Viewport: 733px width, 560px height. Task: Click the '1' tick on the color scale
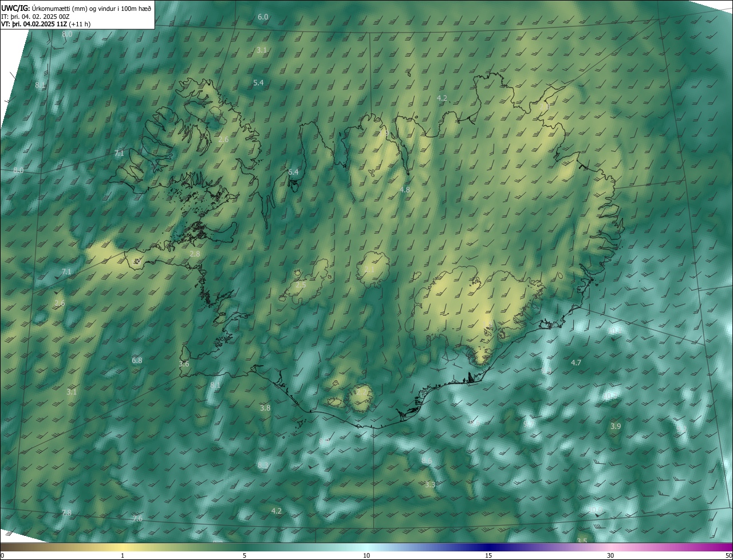(x=123, y=555)
